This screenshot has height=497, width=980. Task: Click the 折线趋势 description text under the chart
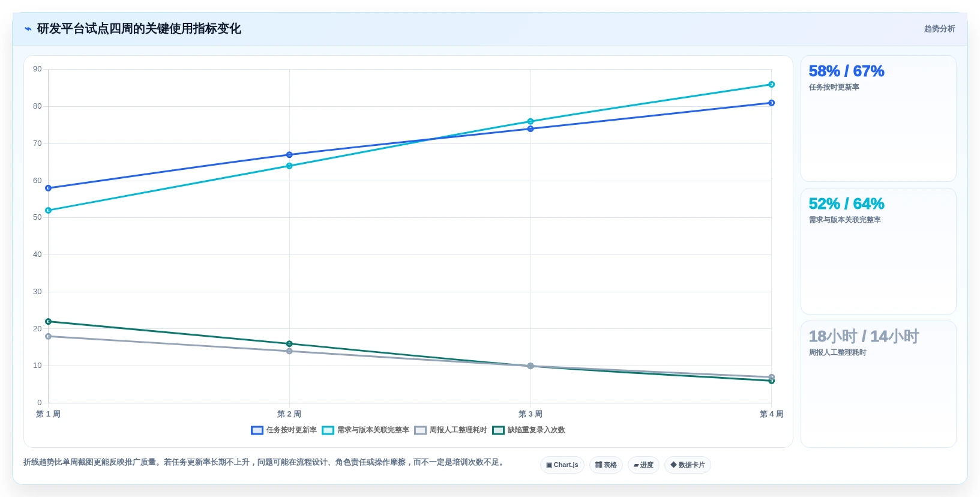coord(265,462)
